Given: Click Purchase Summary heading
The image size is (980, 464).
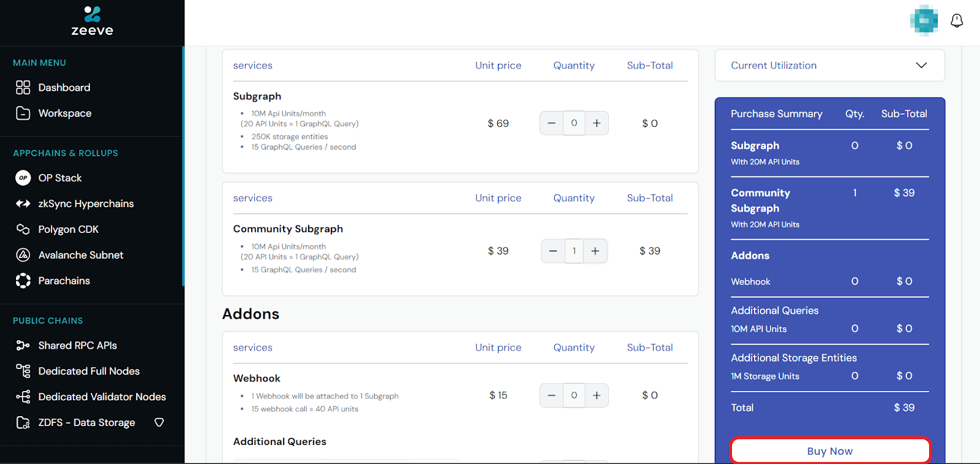Looking at the screenshot, I should point(777,114).
